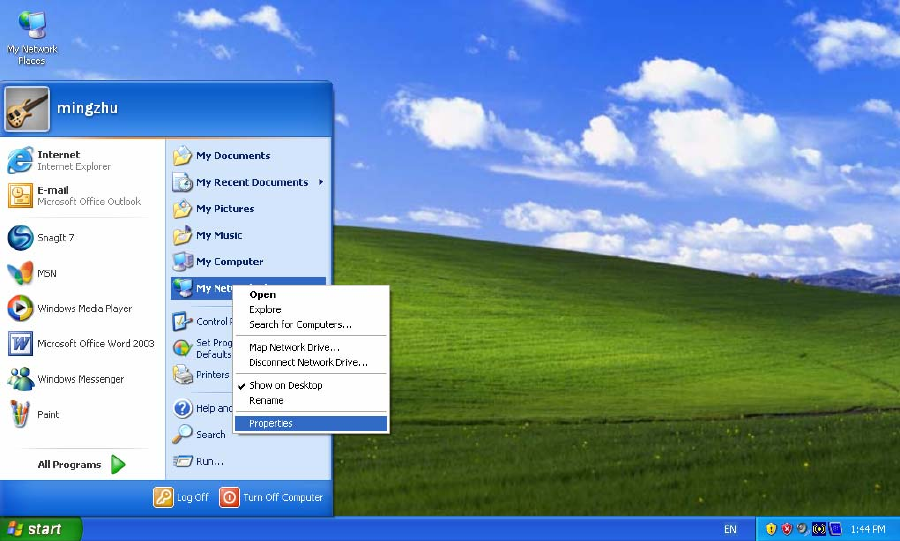Expand My Recent Documents submenu arrow
Screen dimensions: 900x541
tap(321, 182)
